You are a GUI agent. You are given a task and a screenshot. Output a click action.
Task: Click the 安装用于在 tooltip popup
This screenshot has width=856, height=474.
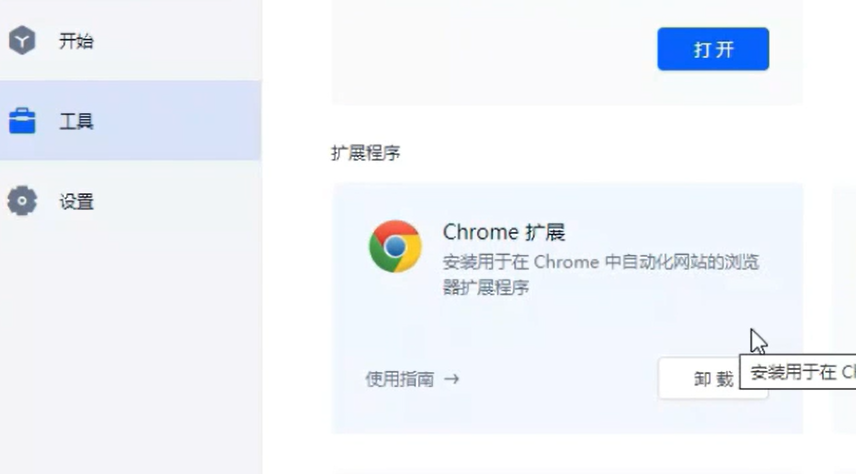(798, 372)
